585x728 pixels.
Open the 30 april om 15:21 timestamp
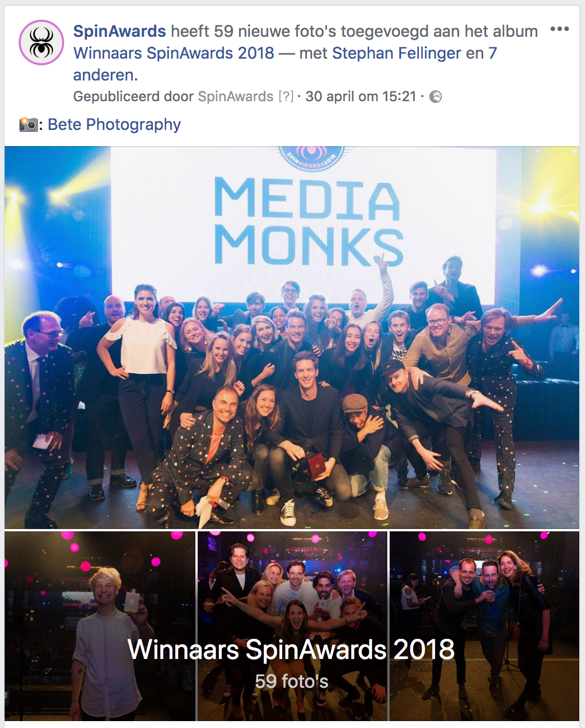[360, 97]
